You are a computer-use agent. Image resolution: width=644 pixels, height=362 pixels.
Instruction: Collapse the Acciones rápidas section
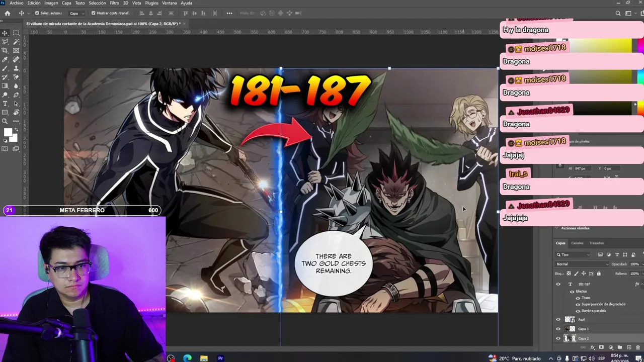(x=556, y=228)
